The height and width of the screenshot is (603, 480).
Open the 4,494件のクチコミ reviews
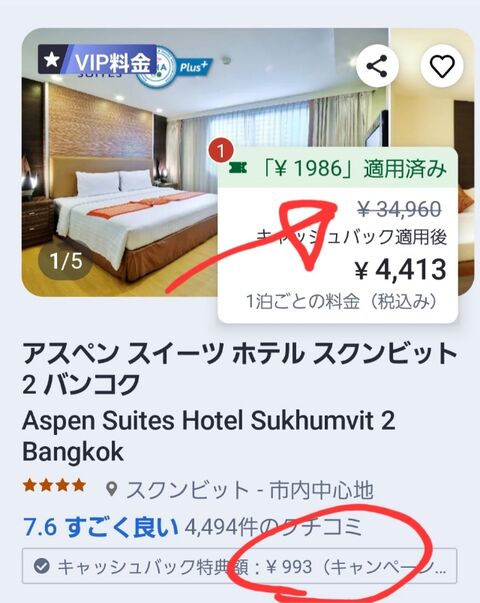273,527
